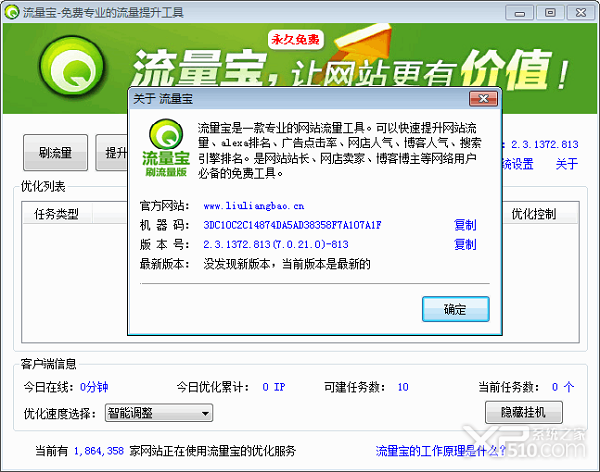600x472 pixels.
Task: Click the 刷流量 button in the main window
Action: [x=55, y=153]
